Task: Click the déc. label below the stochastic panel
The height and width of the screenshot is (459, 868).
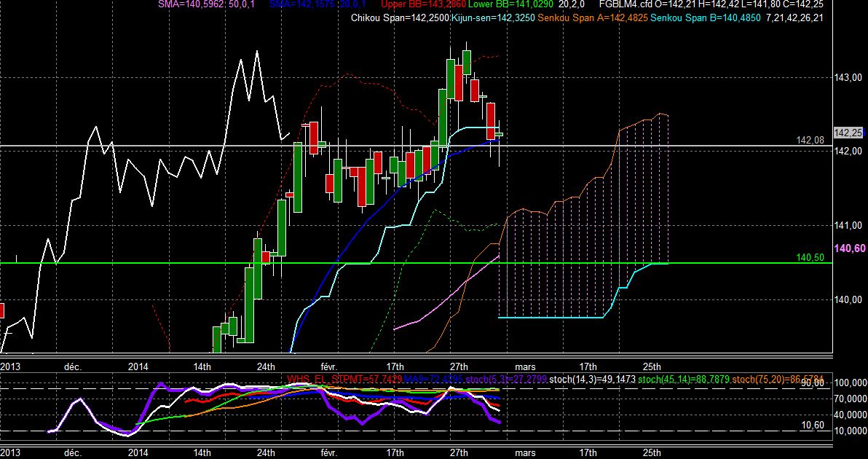Action: pos(73,452)
